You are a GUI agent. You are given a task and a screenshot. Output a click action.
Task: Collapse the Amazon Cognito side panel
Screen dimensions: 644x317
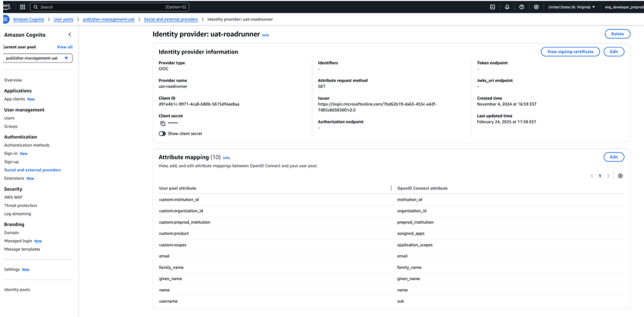(69, 34)
